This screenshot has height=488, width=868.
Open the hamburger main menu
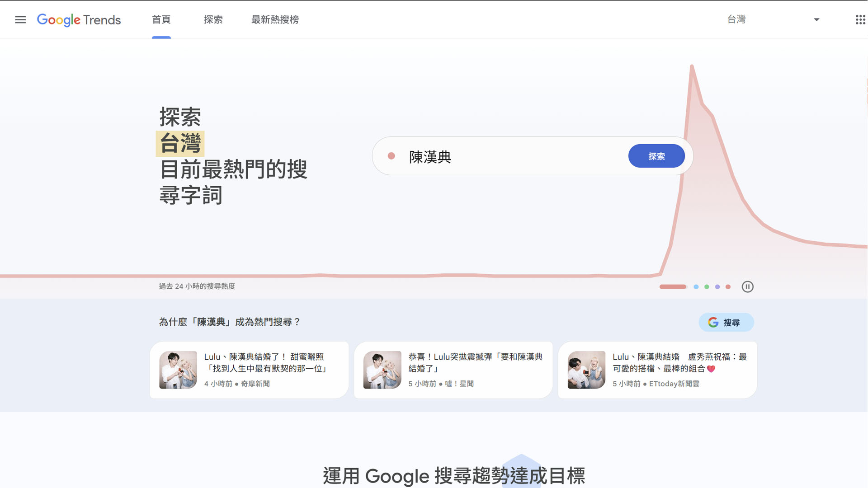coord(20,19)
